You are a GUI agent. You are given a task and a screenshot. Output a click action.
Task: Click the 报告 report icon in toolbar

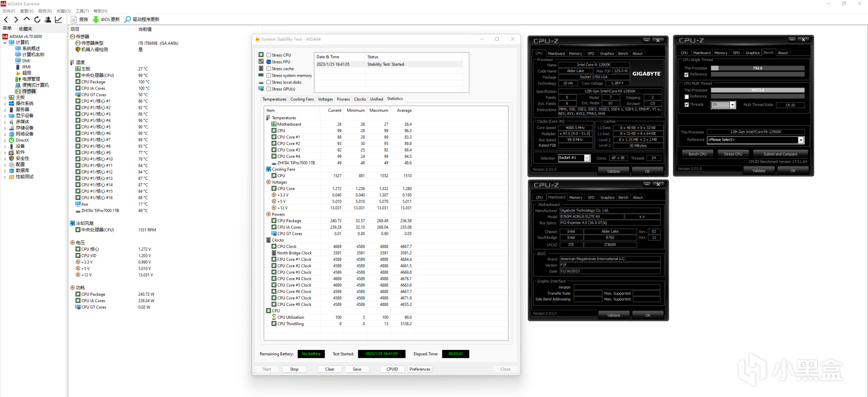coord(74,20)
